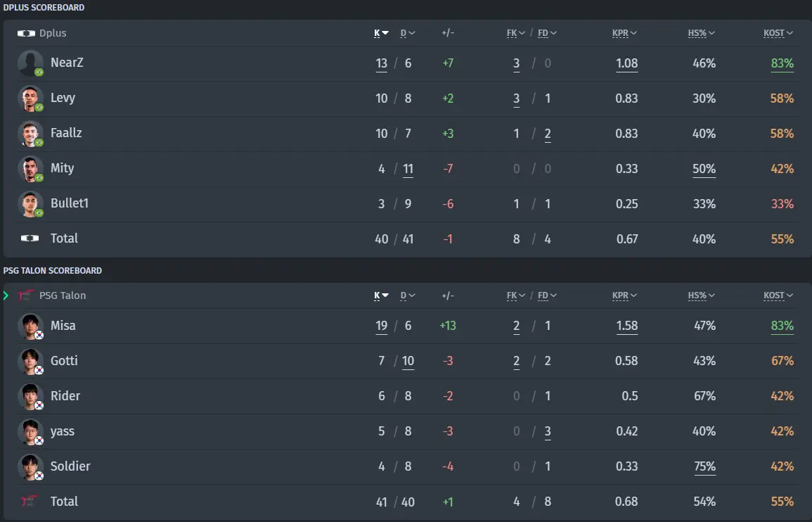Click Soldier's player avatar
This screenshot has width=812, height=522.
click(30, 466)
